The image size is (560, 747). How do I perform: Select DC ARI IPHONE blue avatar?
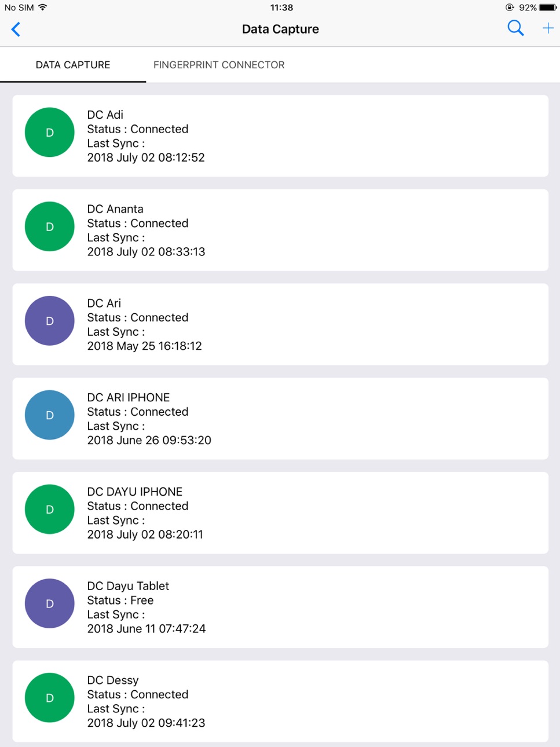50,415
